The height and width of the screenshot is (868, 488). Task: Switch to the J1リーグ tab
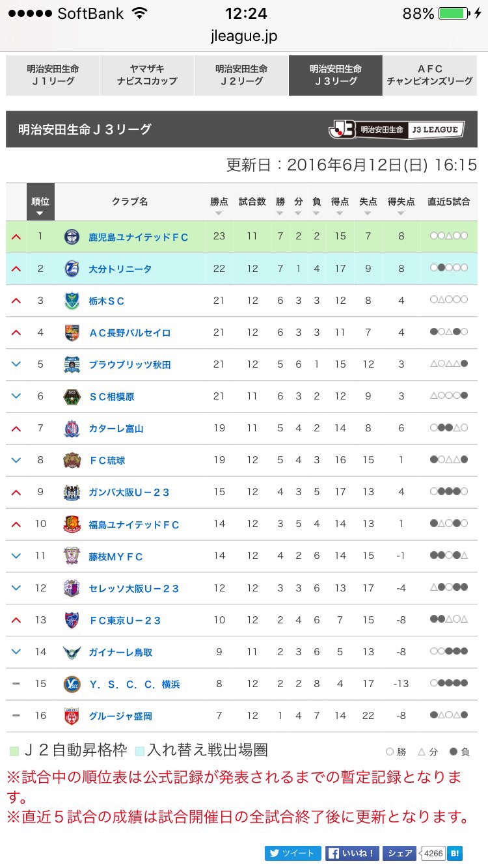click(x=52, y=75)
